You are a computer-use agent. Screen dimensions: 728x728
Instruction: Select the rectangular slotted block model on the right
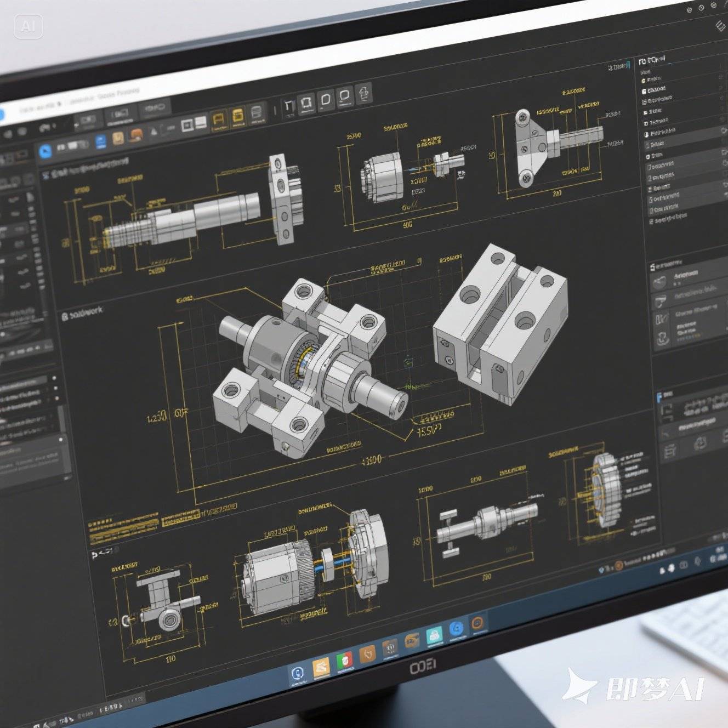pyautogui.click(x=500, y=323)
